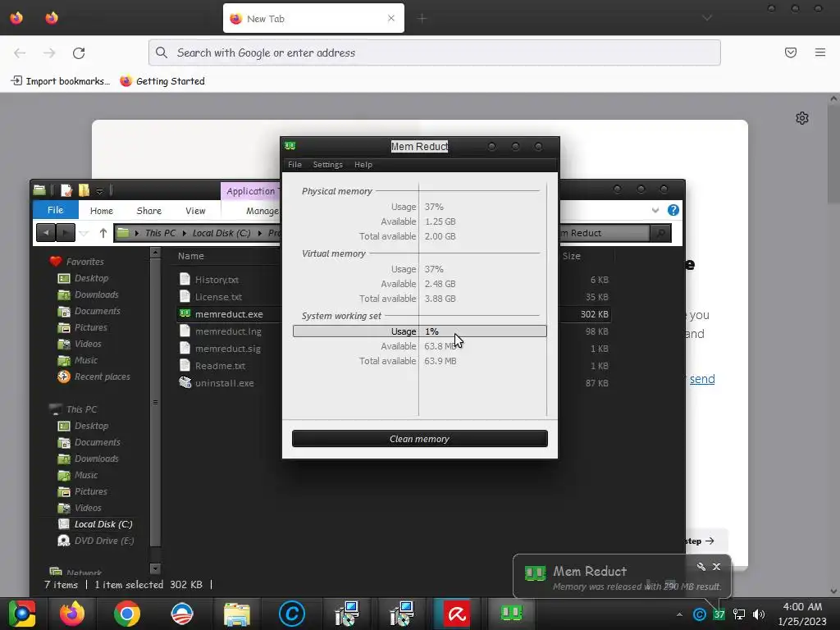Click Mem Reduct tray icon showing 37
The height and width of the screenshot is (630, 840).
coord(719,614)
